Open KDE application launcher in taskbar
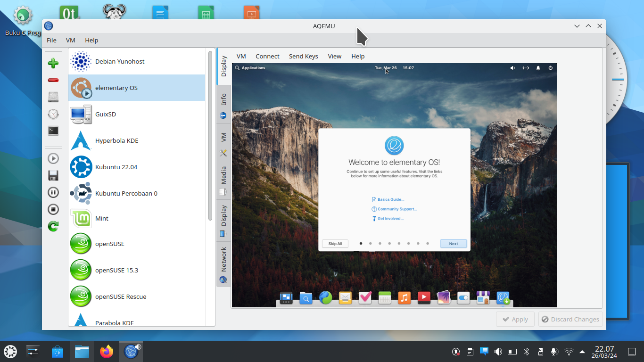 pos(10,352)
